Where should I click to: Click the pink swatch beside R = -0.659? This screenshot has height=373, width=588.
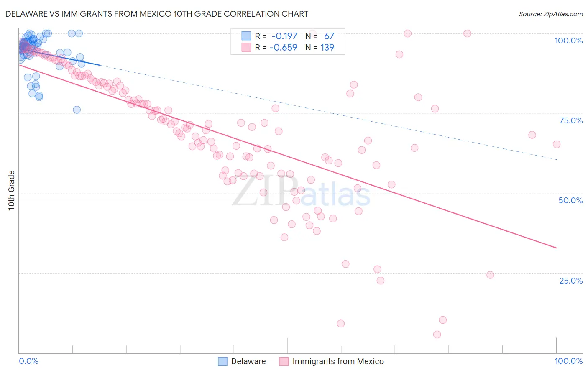[x=246, y=47]
